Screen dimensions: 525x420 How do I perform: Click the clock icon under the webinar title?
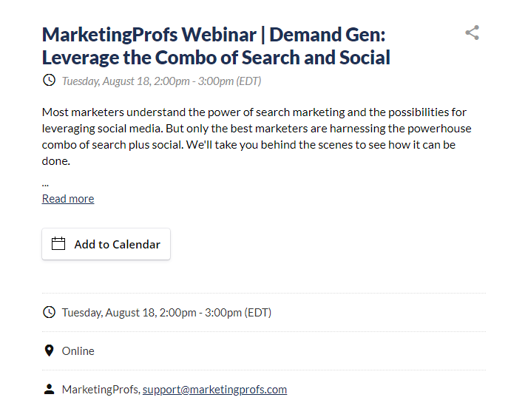click(50, 81)
